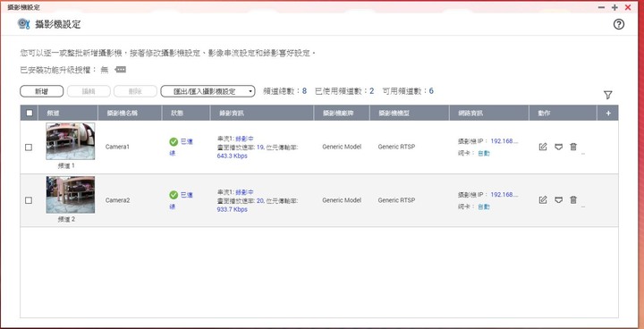
Task: Click Camera2 Generic RTSP model cell
Action: pyautogui.click(x=396, y=200)
